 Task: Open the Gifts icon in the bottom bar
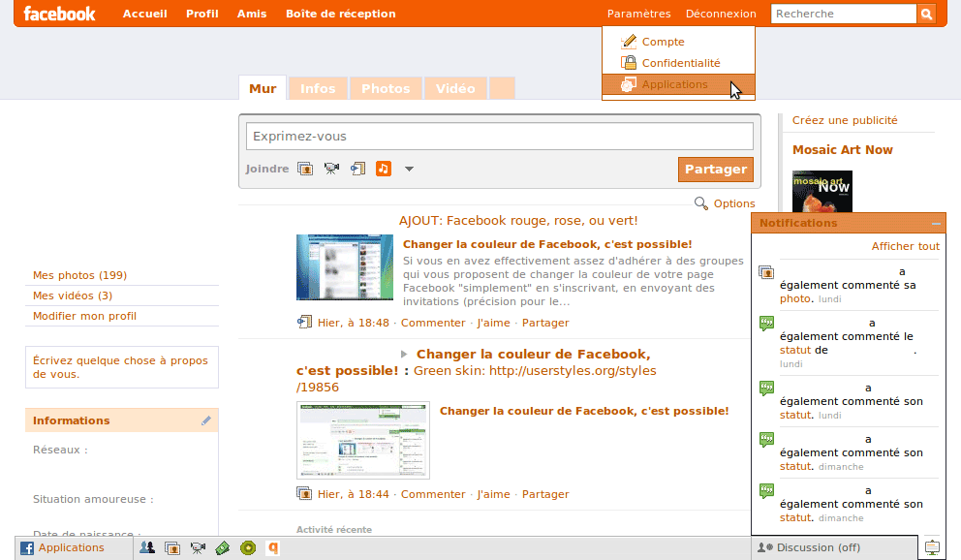pyautogui.click(x=223, y=547)
